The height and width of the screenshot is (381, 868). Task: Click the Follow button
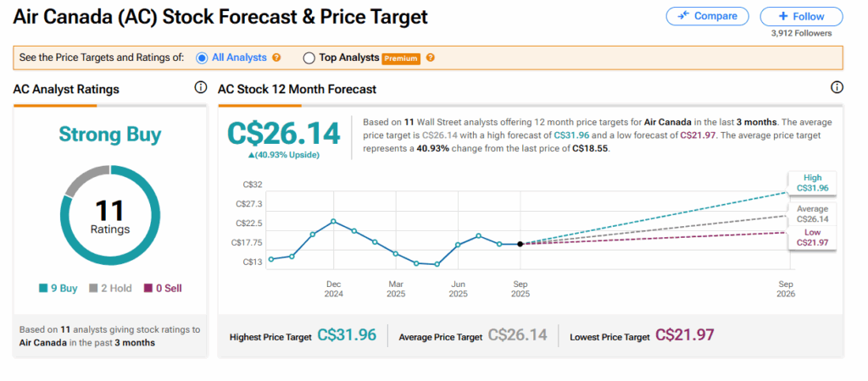tap(801, 16)
